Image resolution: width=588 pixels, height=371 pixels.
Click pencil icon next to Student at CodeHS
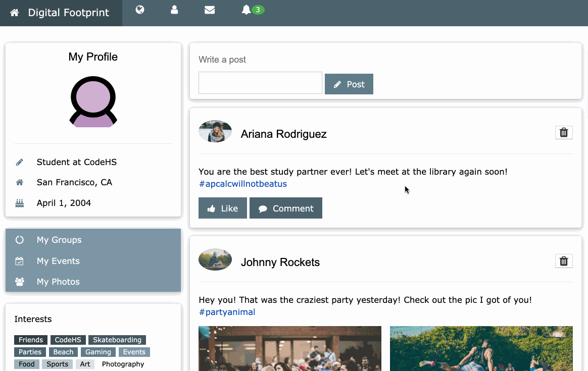pyautogui.click(x=20, y=162)
